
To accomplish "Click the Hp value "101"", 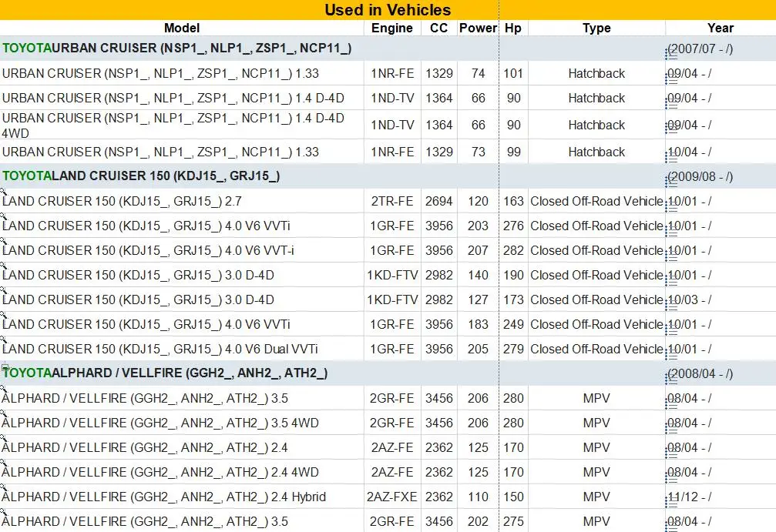I will pyautogui.click(x=513, y=74).
